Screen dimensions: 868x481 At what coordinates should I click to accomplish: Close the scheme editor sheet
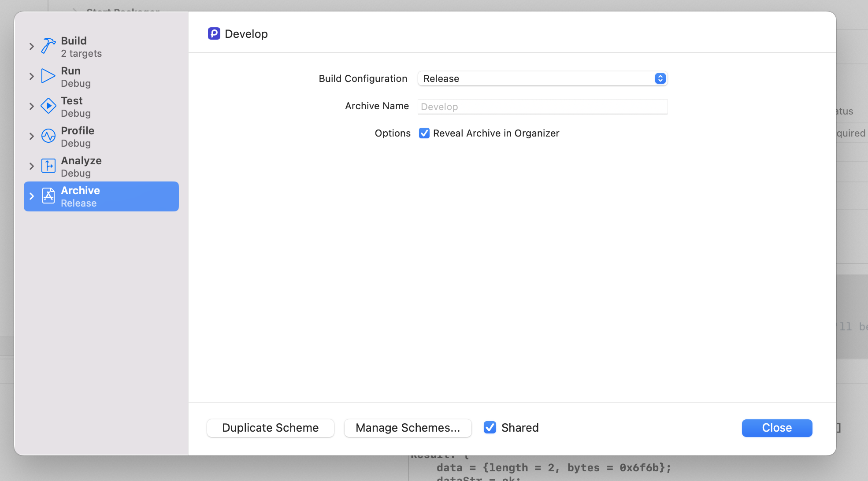[776, 428]
